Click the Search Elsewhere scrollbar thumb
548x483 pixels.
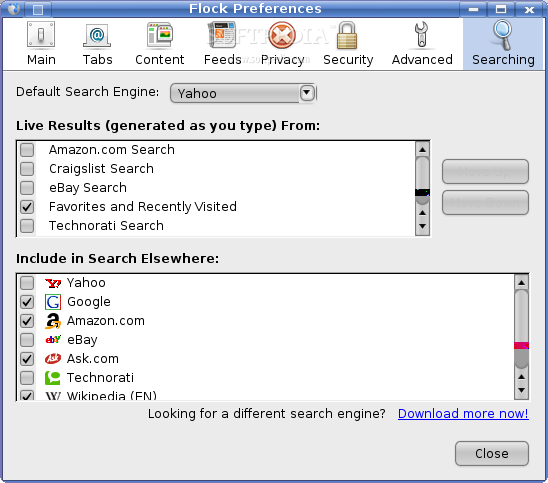point(521,329)
